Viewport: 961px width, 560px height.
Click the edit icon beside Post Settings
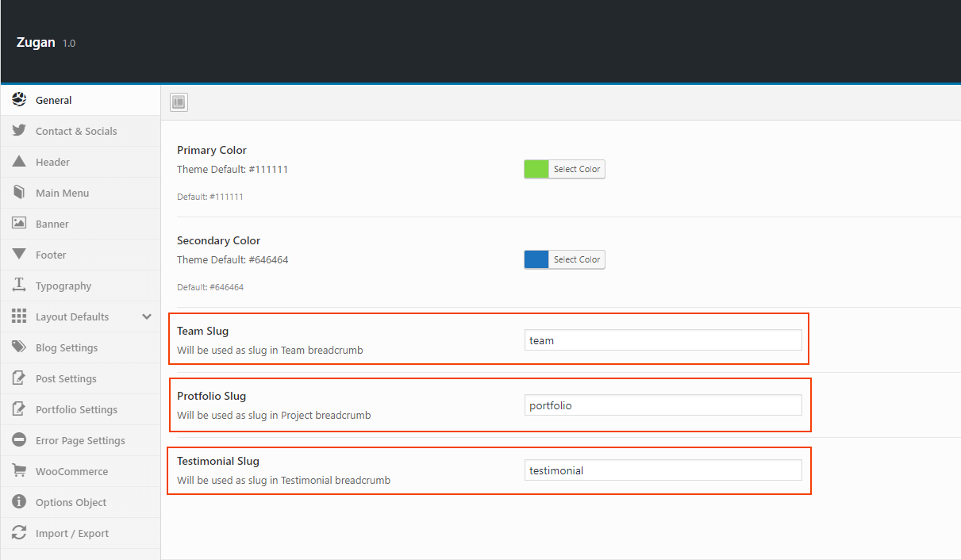point(19,378)
